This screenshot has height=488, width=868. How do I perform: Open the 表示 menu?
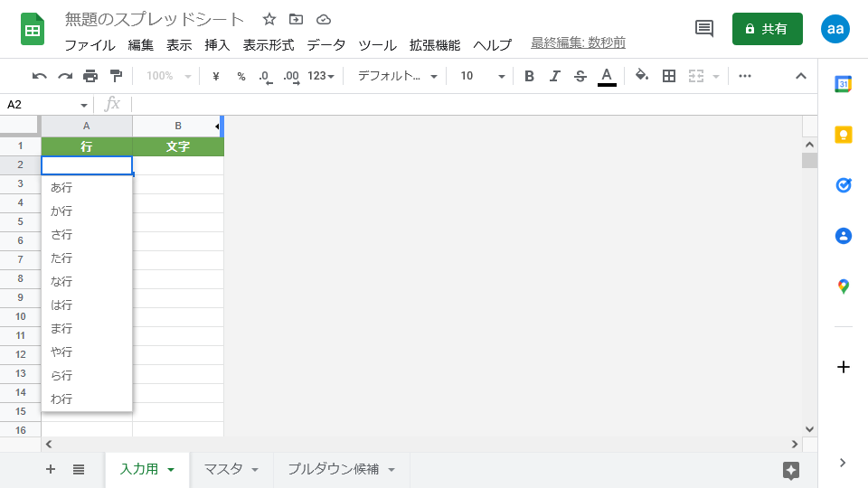[x=179, y=45]
